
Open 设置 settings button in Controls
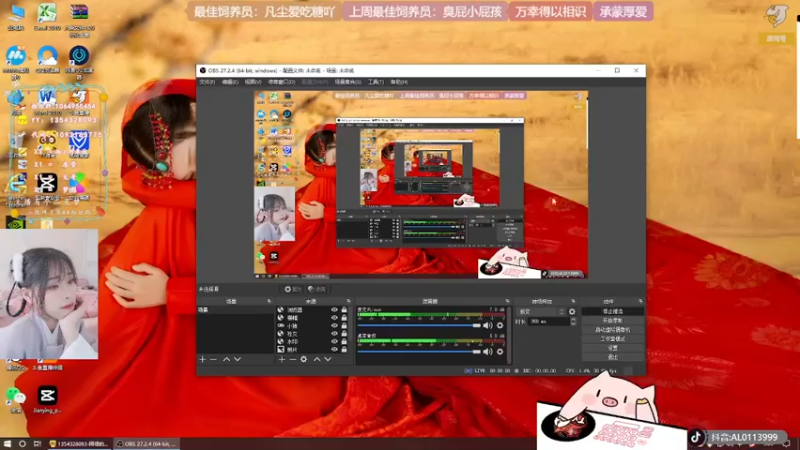[x=612, y=348]
